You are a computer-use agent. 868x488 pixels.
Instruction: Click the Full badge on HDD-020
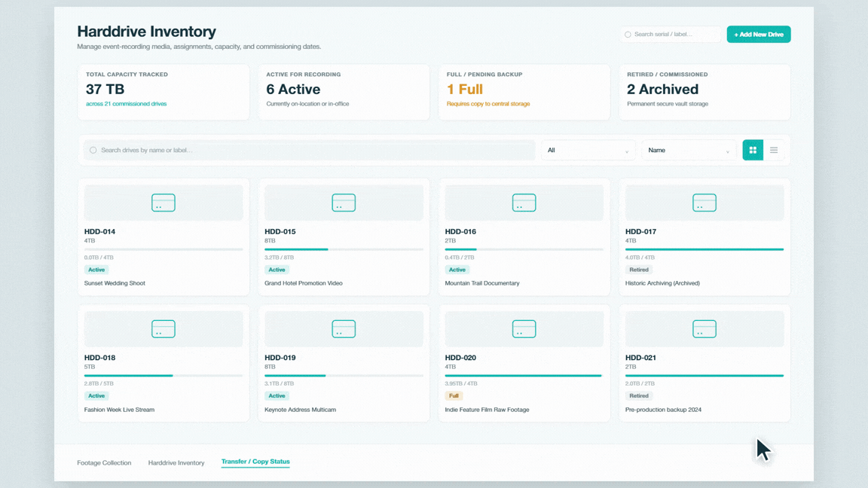coord(454,395)
